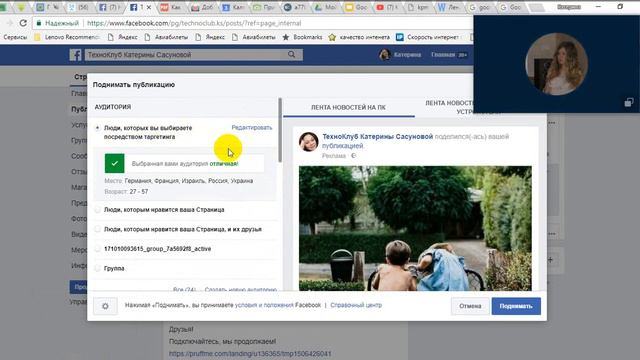
Task: Click the audience panel scrollbar
Action: click(x=280, y=130)
